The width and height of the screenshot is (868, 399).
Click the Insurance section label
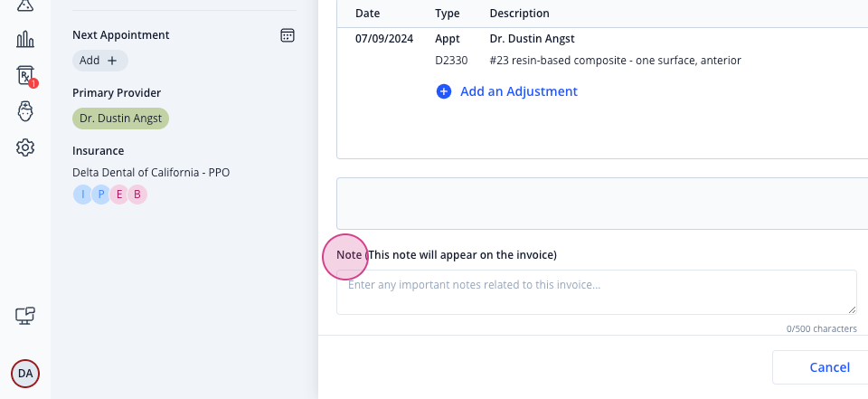[x=98, y=151]
